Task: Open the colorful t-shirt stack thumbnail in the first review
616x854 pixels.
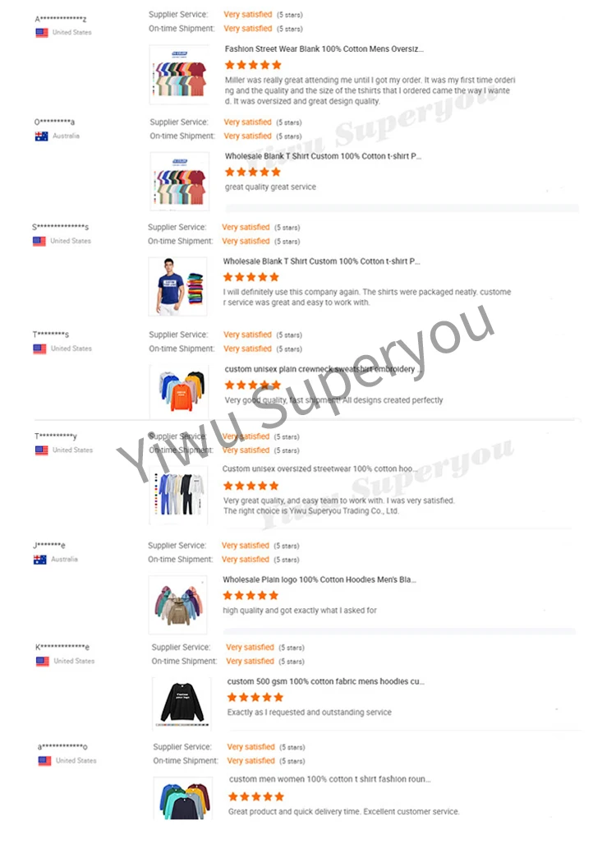Action: tap(180, 75)
